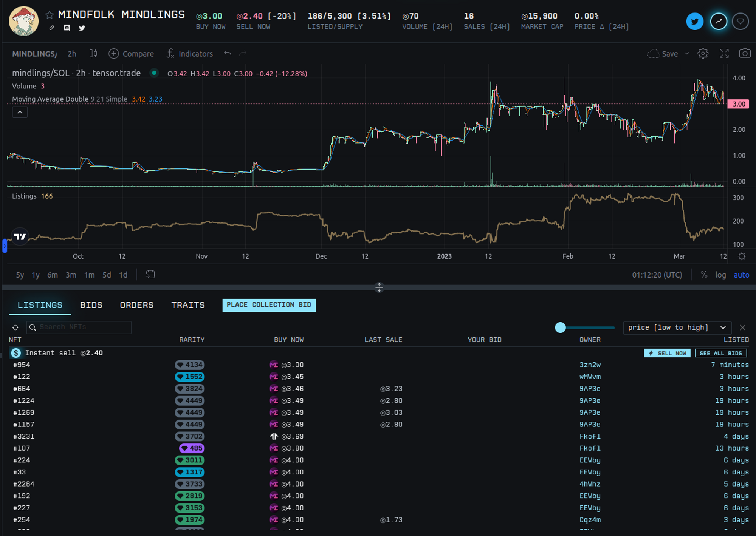This screenshot has width=756, height=536.
Task: Open price low to high sort dropdown
Action: pos(677,327)
